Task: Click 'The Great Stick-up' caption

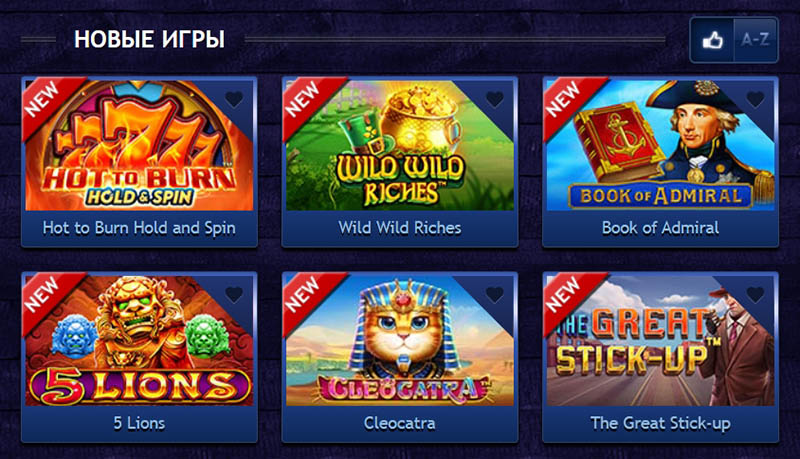Action: [660, 423]
